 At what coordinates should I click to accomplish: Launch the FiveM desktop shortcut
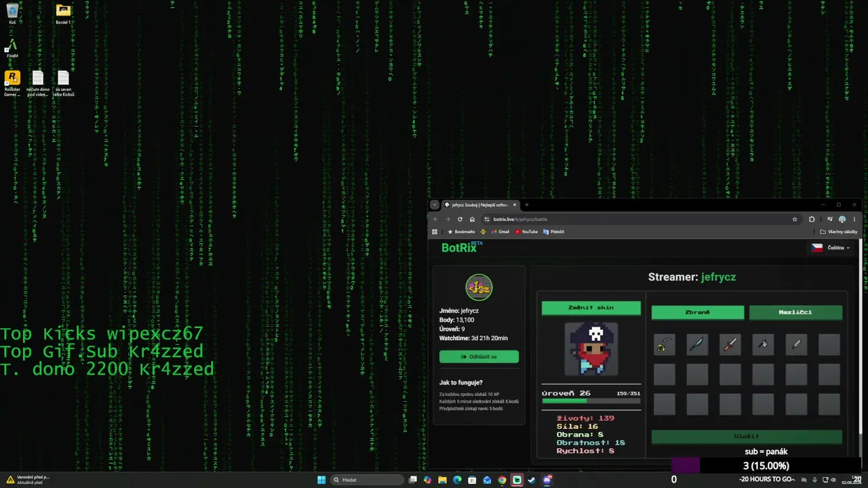coord(12,47)
